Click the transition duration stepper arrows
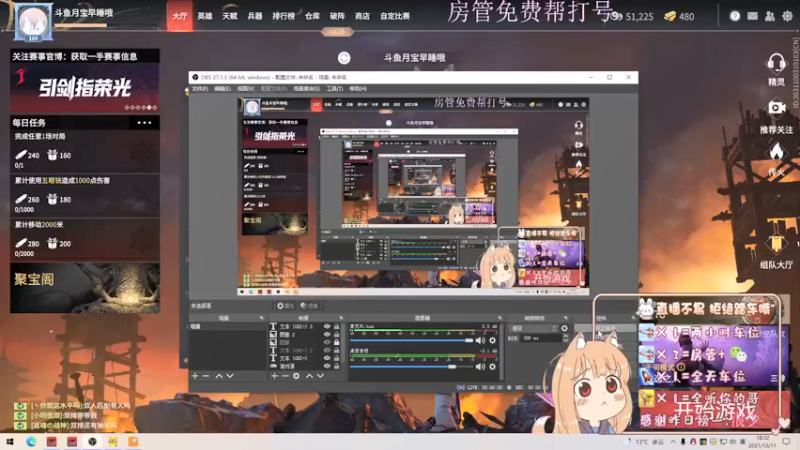 tap(565, 338)
